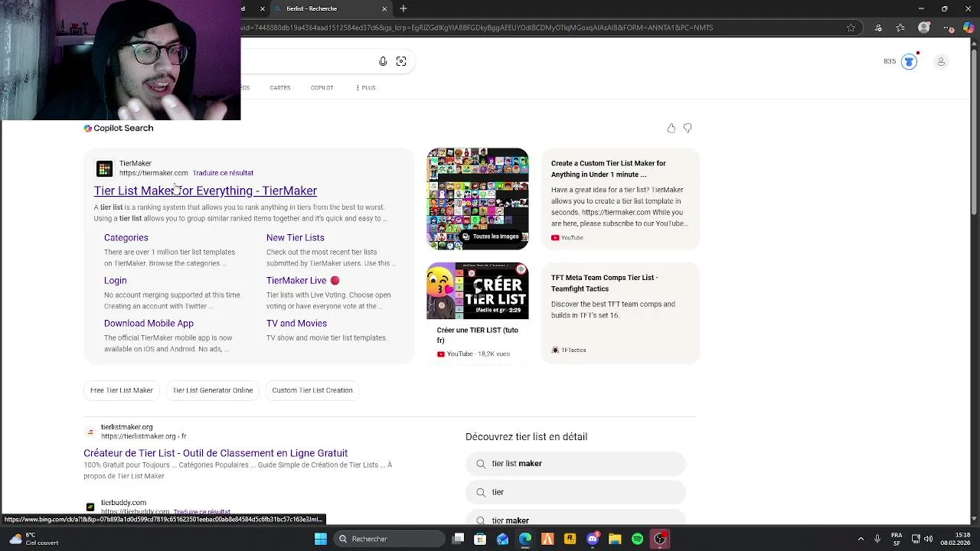Click the microphone voice search icon

click(383, 61)
